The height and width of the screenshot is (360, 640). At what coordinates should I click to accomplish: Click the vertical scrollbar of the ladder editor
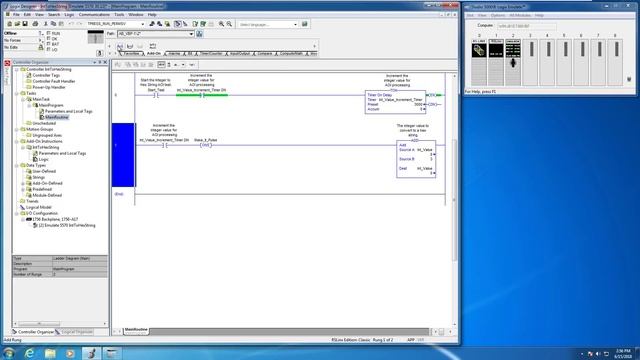[454, 200]
